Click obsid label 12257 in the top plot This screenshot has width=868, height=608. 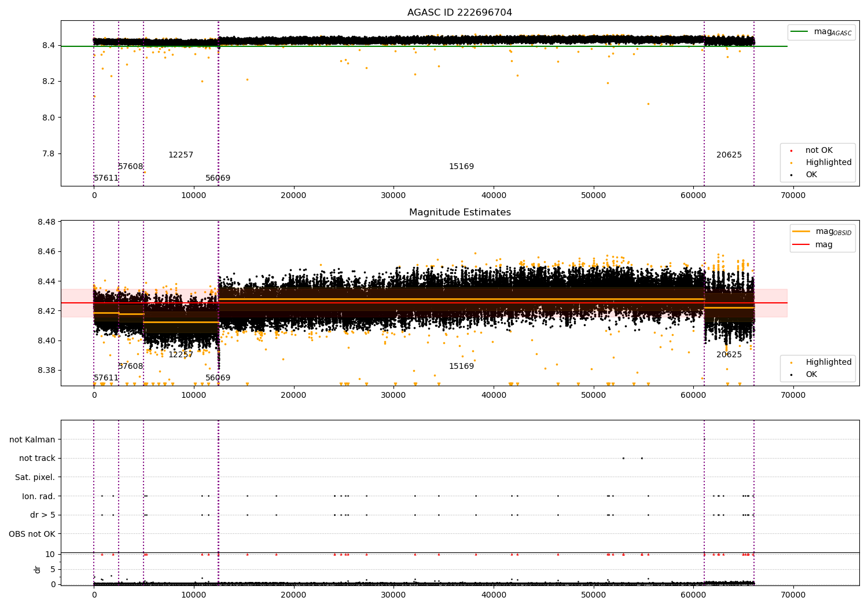pyautogui.click(x=181, y=155)
